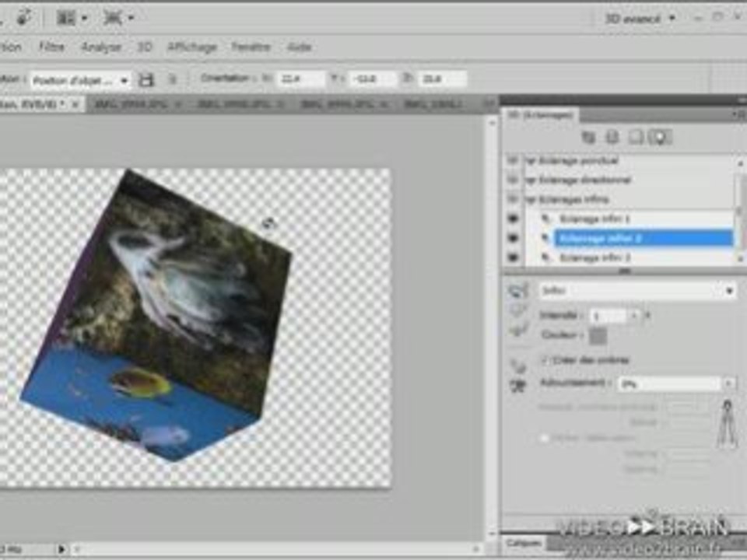This screenshot has width=747, height=560.
Task: Toggle visibility of Éclairage ponctuel group
Action: pos(513,160)
